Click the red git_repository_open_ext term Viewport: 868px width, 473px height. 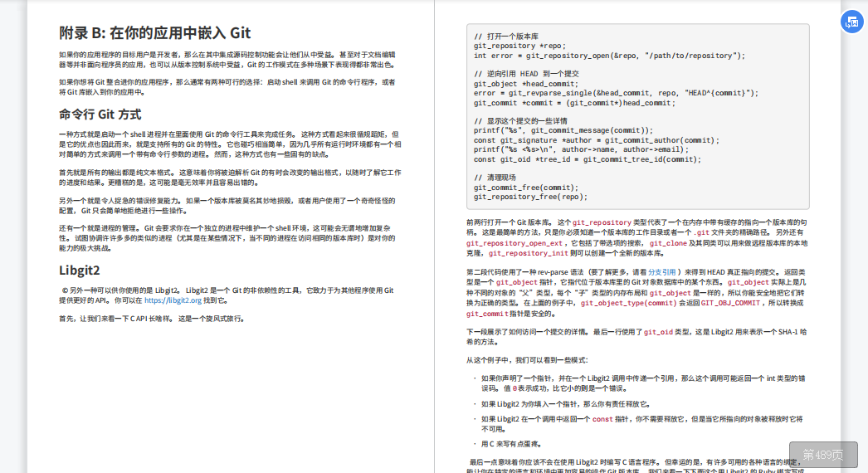(514, 243)
